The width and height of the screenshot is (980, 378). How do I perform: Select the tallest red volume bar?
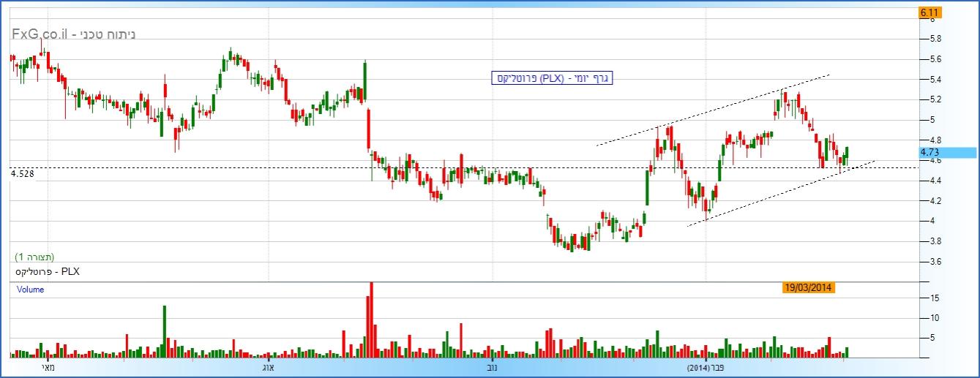coord(371,320)
